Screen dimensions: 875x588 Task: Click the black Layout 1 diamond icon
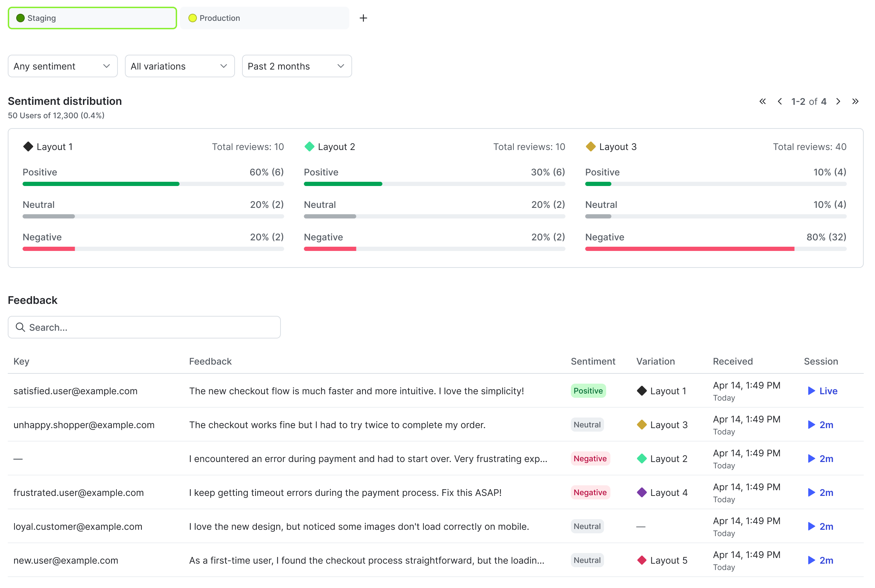pos(28,146)
